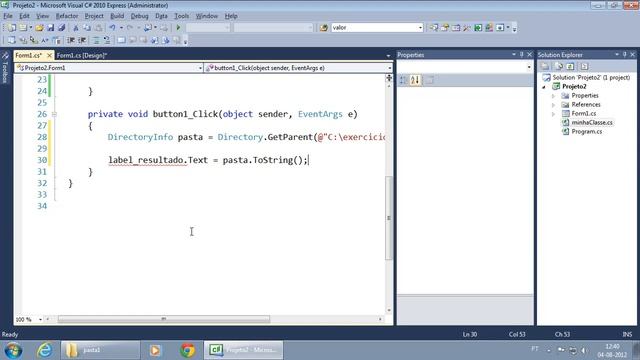Open the active documents list dropdown
This screenshot has height=360, width=640.
(388, 56)
